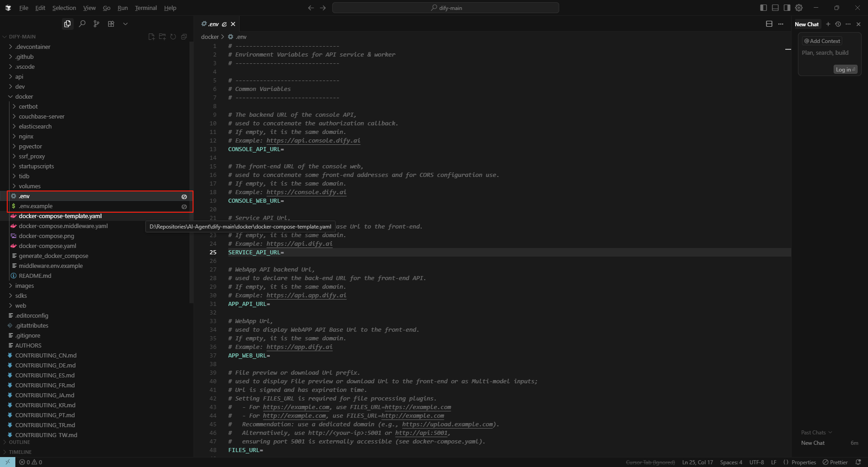Split the editor layout
This screenshot has height=467, width=868.
[769, 24]
